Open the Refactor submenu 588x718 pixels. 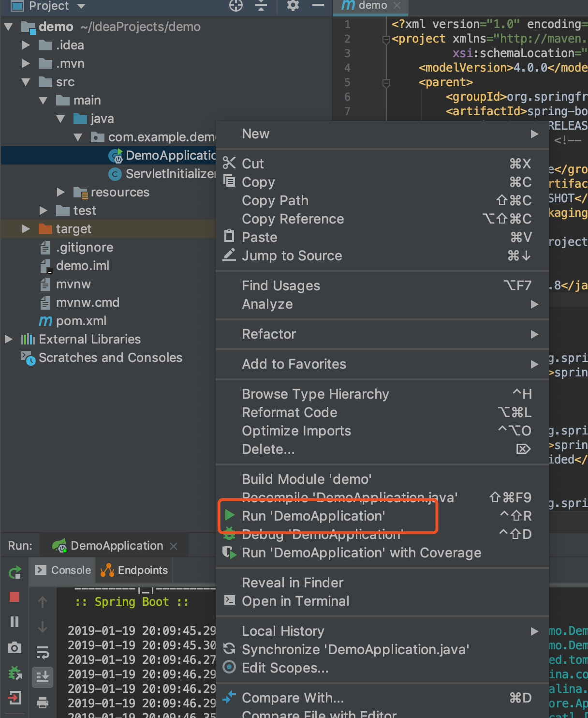(382, 334)
